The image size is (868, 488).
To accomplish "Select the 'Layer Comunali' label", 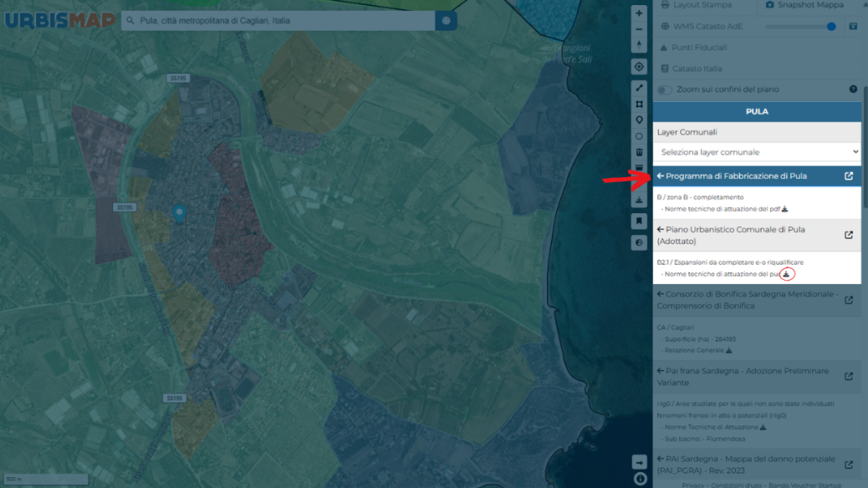I will [687, 132].
